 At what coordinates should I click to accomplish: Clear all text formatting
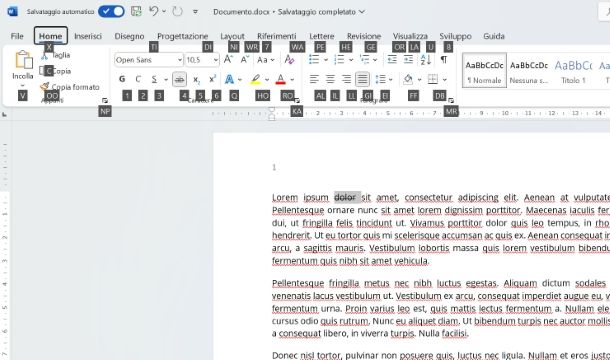[x=289, y=60]
